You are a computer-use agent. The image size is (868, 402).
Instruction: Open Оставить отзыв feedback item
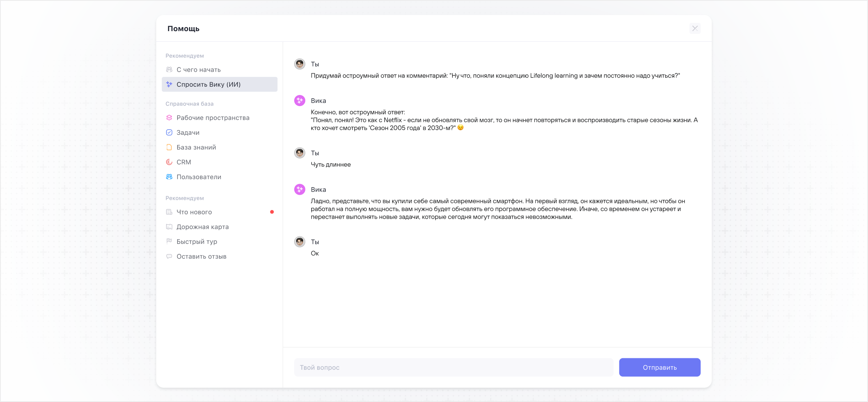click(x=201, y=257)
